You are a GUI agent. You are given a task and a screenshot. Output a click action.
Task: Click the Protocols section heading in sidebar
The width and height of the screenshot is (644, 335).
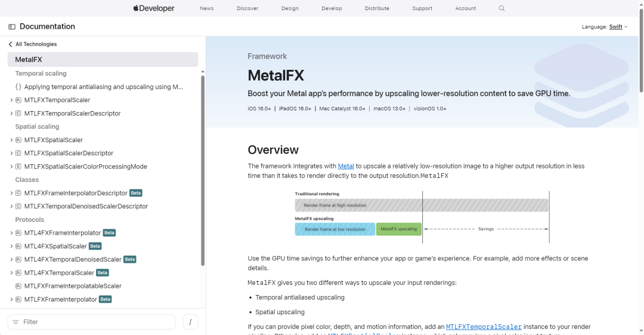pos(30,220)
